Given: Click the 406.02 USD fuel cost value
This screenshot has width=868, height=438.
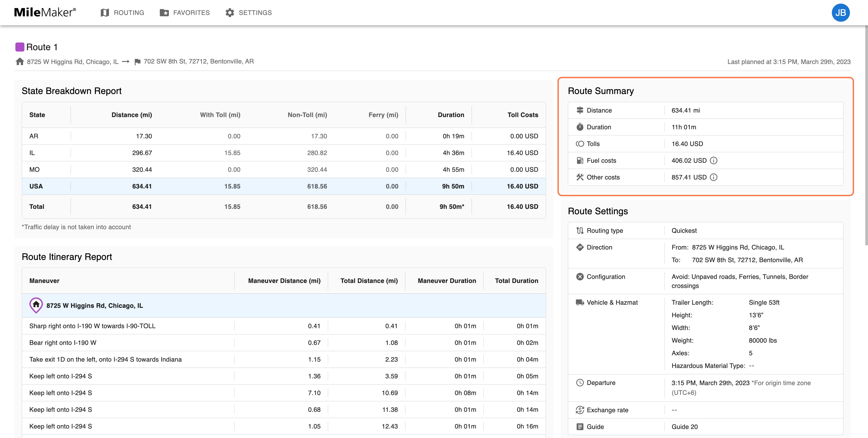Looking at the screenshot, I should coord(689,160).
